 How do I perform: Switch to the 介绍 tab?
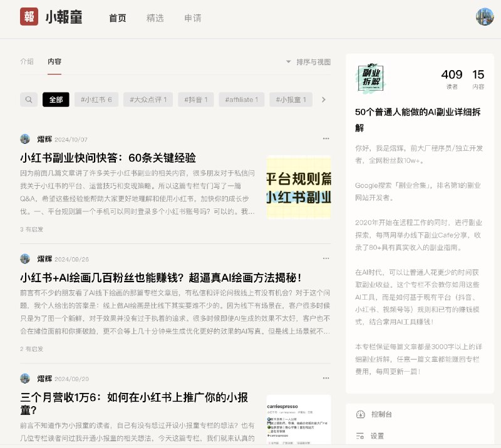click(x=28, y=61)
